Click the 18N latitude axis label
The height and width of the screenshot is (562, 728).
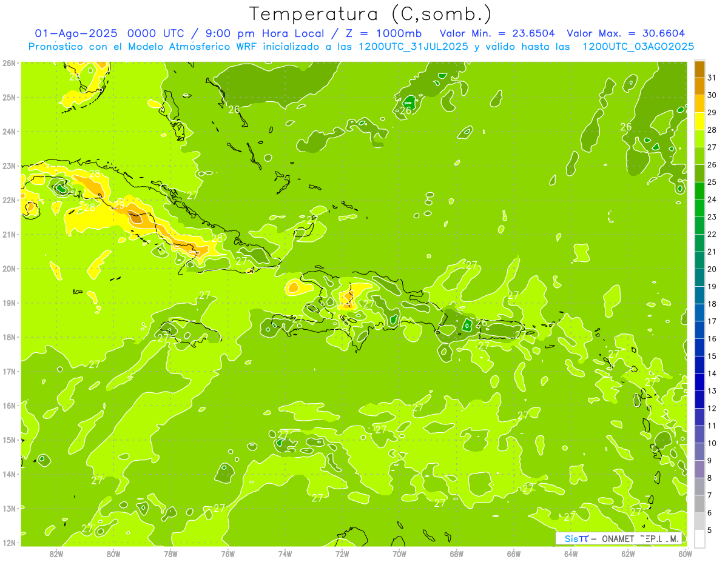click(x=8, y=337)
